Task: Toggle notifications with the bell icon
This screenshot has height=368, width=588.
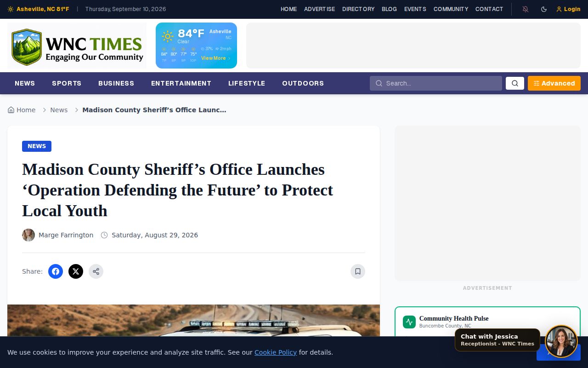Action: coord(526,9)
